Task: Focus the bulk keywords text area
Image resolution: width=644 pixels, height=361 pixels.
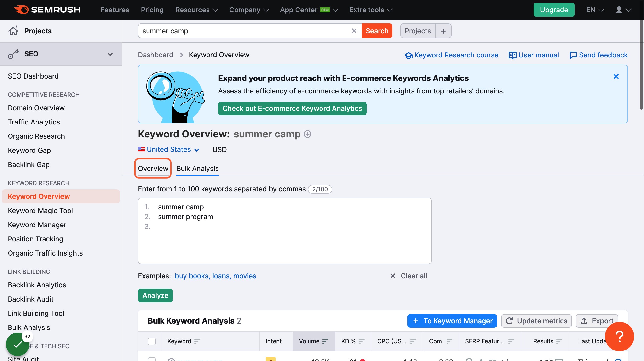Action: pos(285,231)
